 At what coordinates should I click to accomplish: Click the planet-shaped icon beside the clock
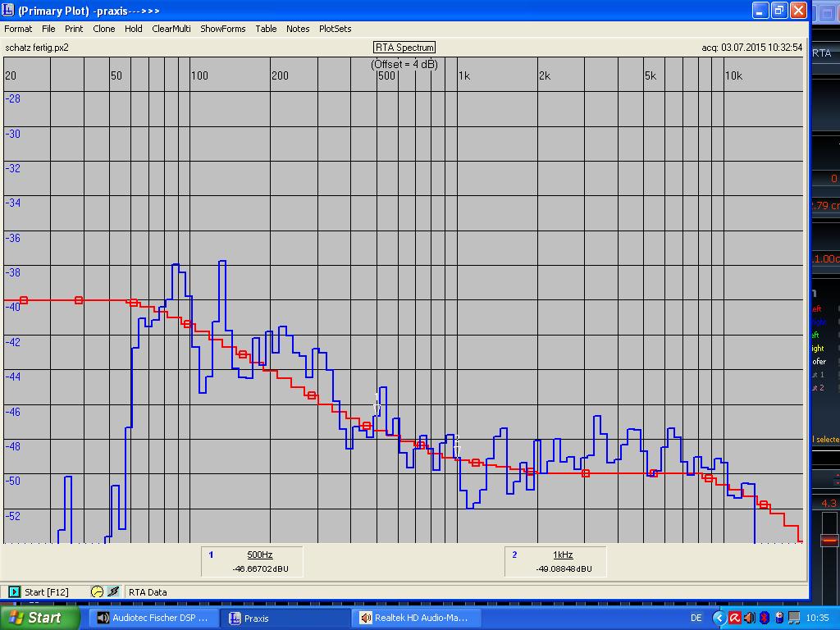[x=113, y=591]
